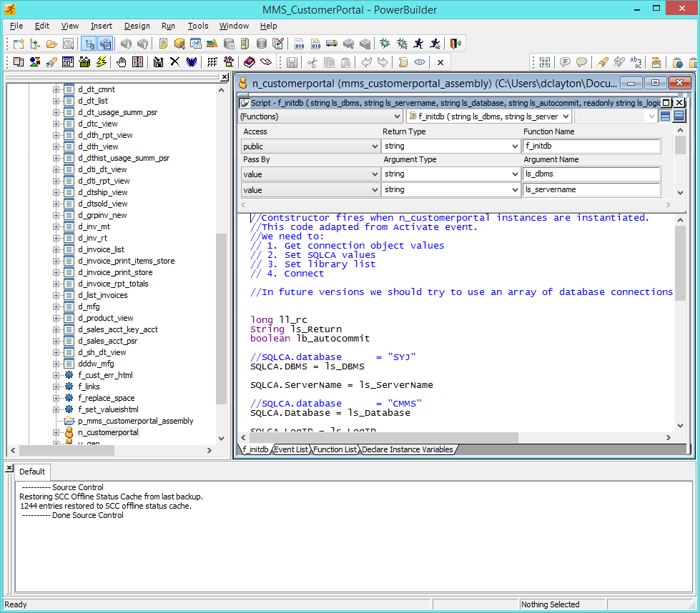Click the black X delete toolbar icon
Screen dimensions: 700x613
pyautogui.click(x=174, y=62)
